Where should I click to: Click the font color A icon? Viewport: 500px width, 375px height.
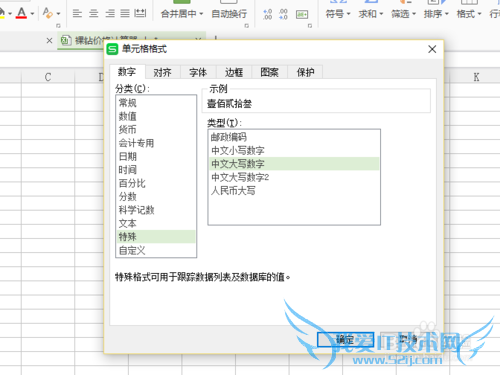click(21, 13)
